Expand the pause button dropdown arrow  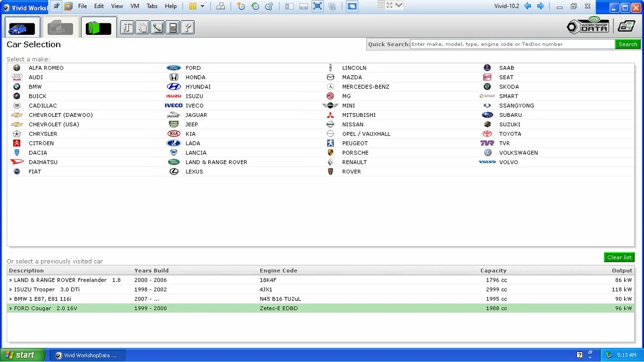[x=203, y=6]
